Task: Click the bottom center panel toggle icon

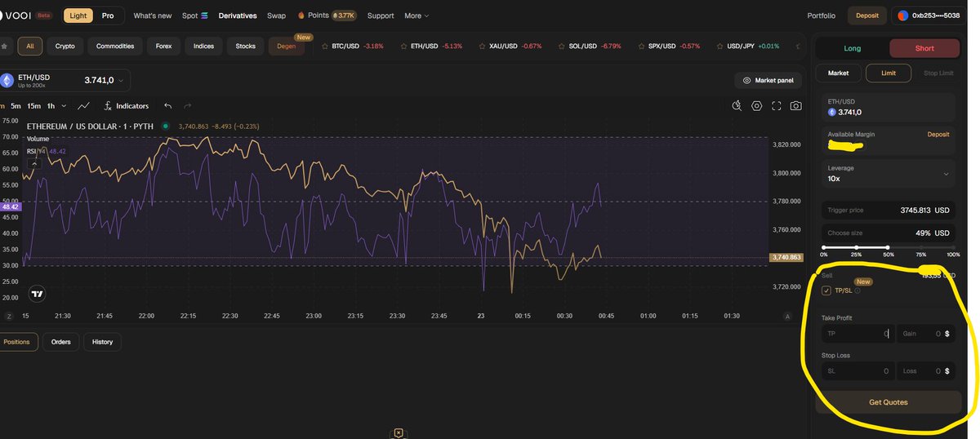Action: 398,432
